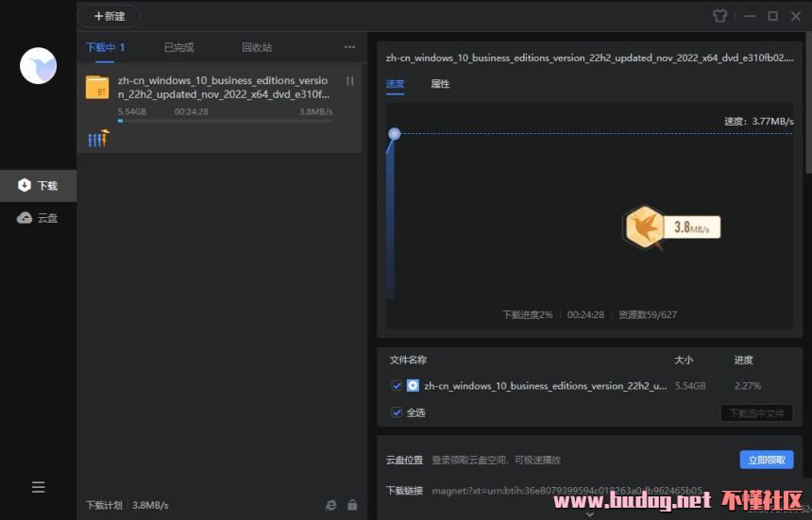The height and width of the screenshot is (520, 812).
Task: Switch to the 速度 detail tab
Action: [x=395, y=84]
